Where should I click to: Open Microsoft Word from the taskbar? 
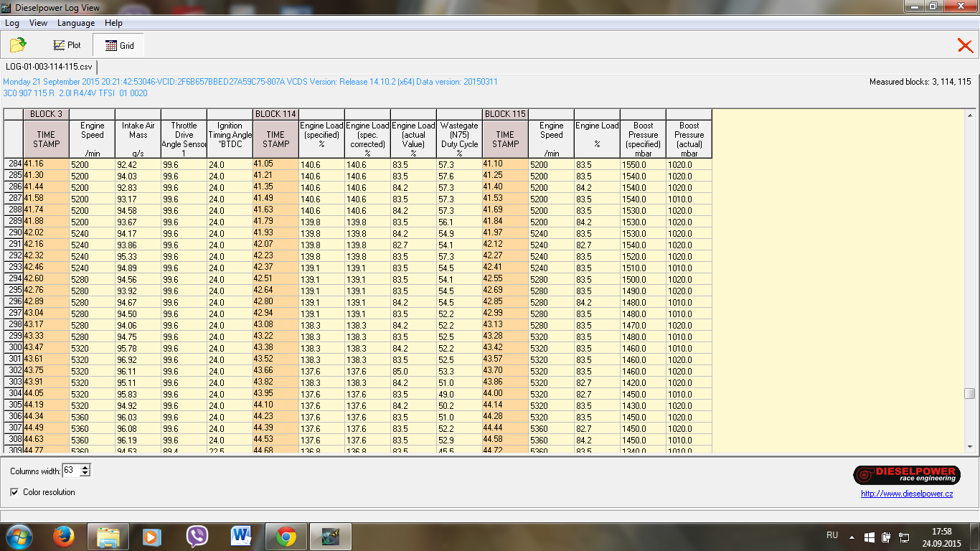241,537
